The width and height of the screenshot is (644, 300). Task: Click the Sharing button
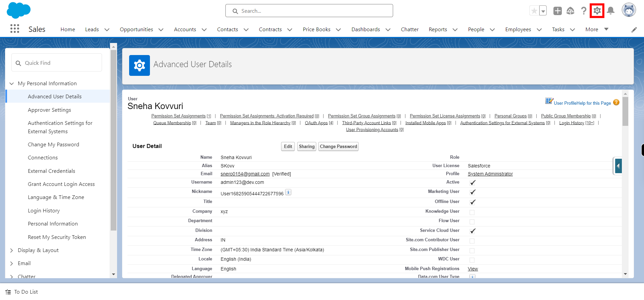pos(307,147)
